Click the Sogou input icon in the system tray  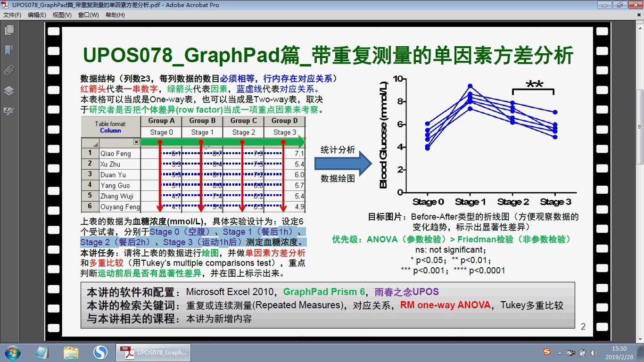tap(546, 353)
